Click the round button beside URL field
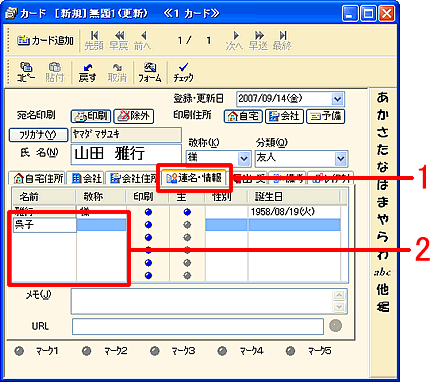Image resolution: width=430 pixels, height=382 pixels. click(335, 326)
